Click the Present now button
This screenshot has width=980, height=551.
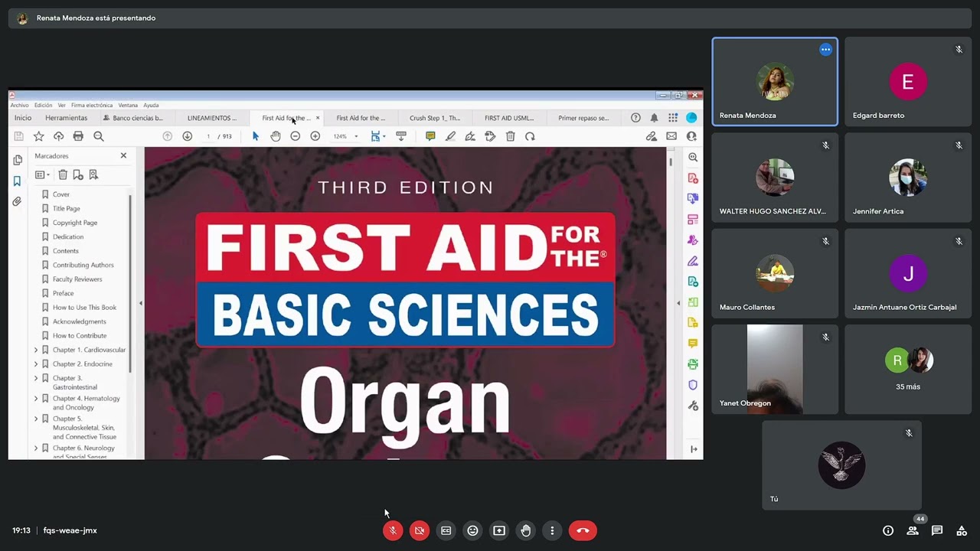(499, 530)
